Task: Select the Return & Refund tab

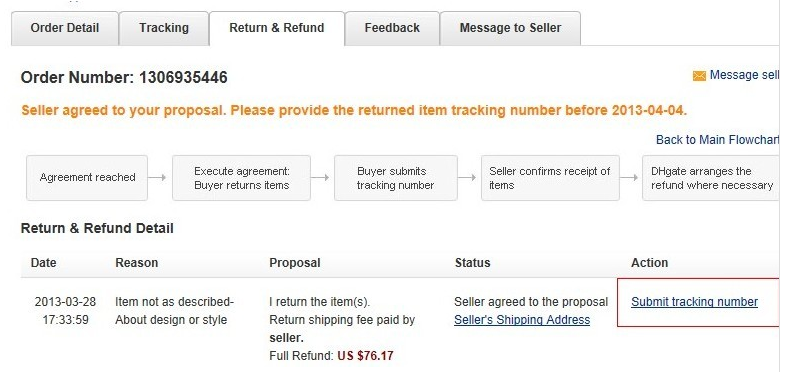Action: [277, 28]
